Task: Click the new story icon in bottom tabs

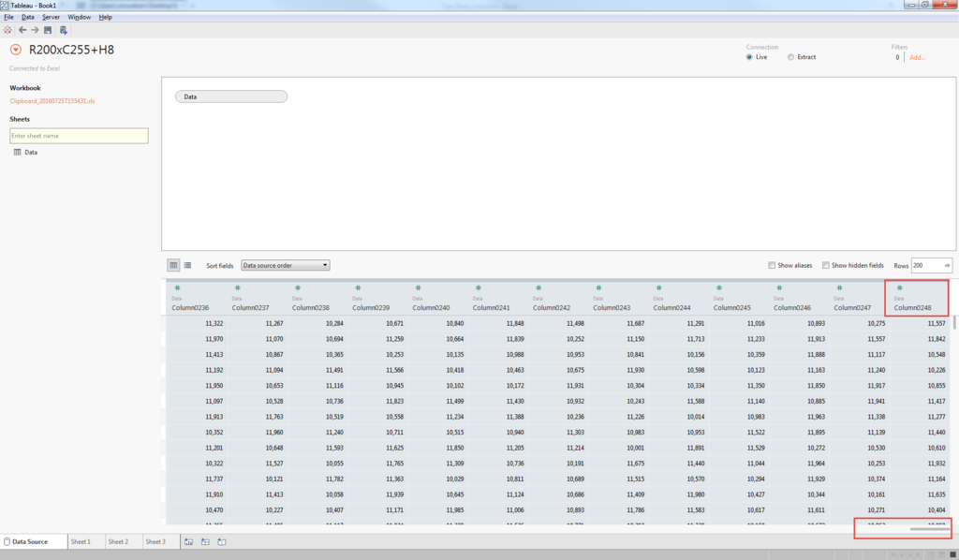Action: tap(222, 541)
